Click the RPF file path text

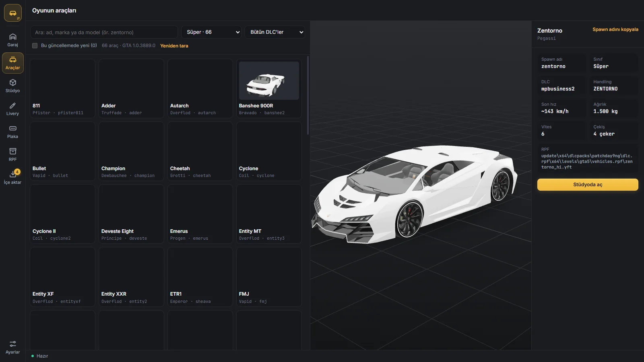587,161
